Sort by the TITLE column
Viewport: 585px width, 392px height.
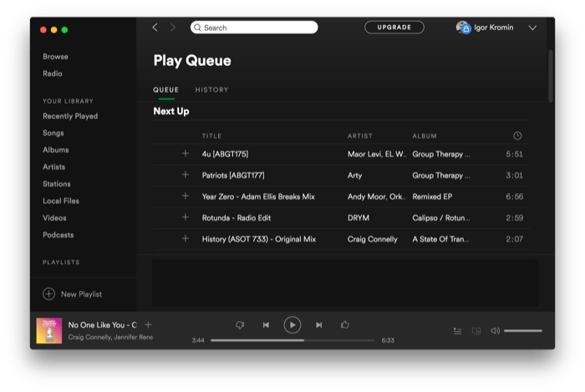tap(211, 135)
